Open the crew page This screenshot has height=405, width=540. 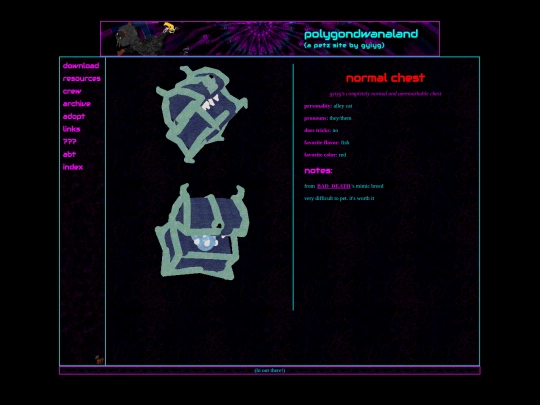pos(72,91)
